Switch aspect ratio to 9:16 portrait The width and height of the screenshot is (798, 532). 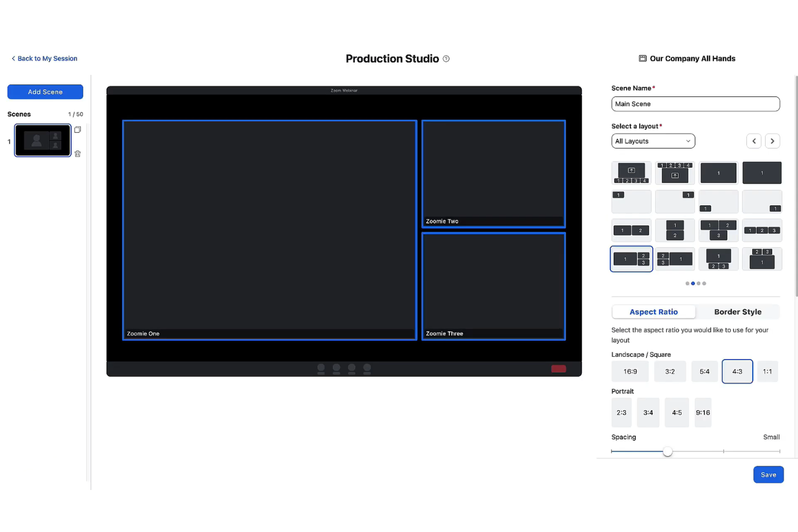point(703,412)
